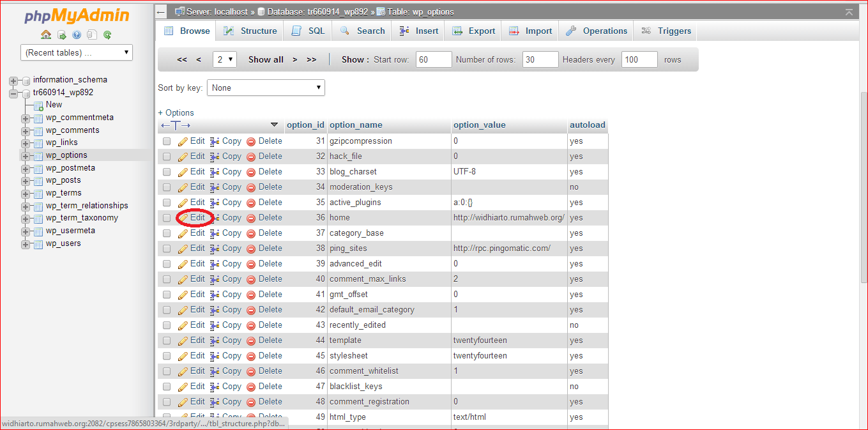
Task: Click the + Options link
Action: tap(176, 112)
